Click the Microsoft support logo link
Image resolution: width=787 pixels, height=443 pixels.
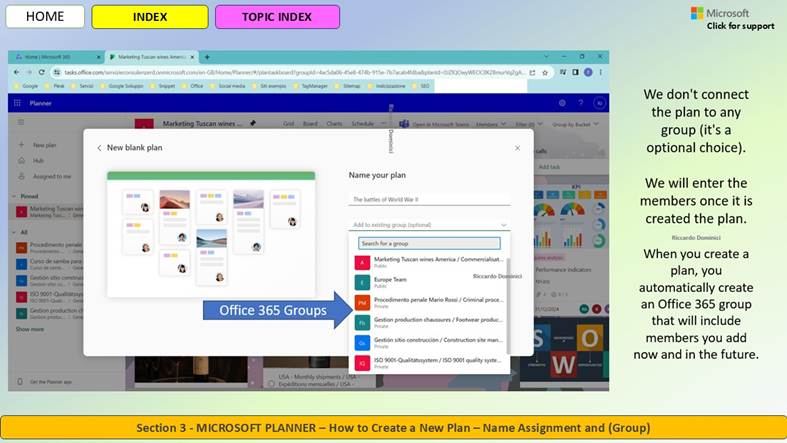pos(732,19)
